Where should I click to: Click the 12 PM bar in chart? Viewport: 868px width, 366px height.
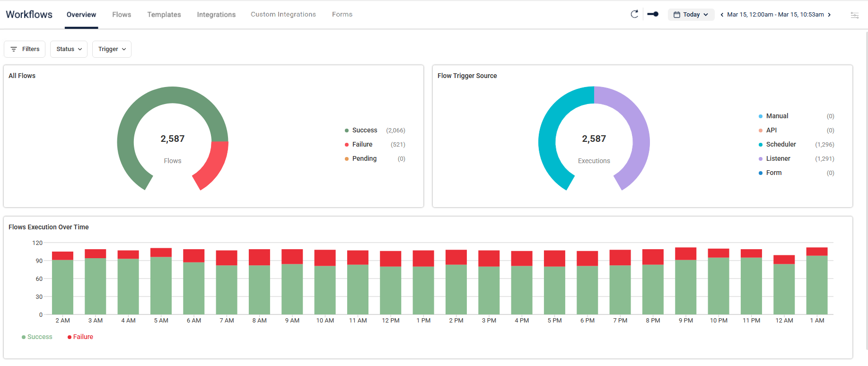tap(390, 283)
